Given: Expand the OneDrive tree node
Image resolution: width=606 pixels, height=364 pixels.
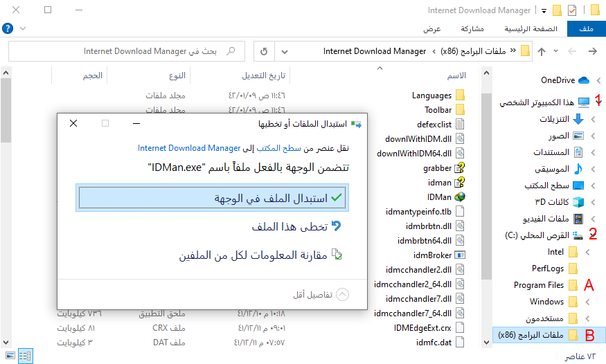Looking at the screenshot, I should 598,80.
